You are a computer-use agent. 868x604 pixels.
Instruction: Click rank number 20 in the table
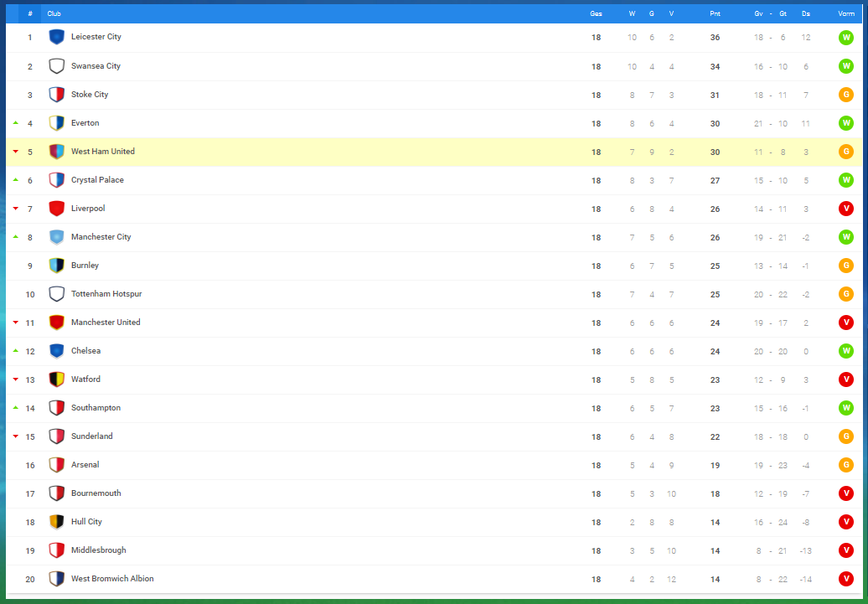(x=30, y=580)
